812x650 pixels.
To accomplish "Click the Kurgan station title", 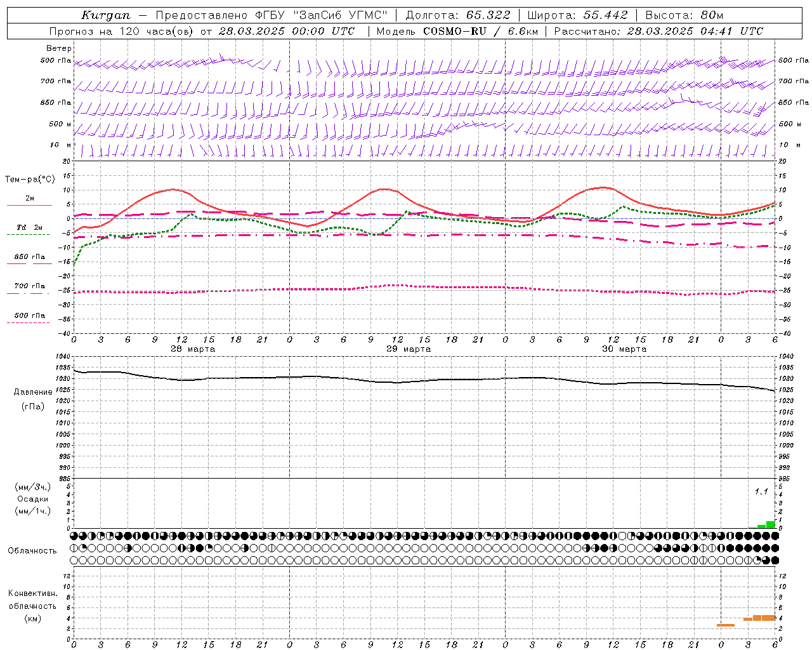I will (105, 15).
